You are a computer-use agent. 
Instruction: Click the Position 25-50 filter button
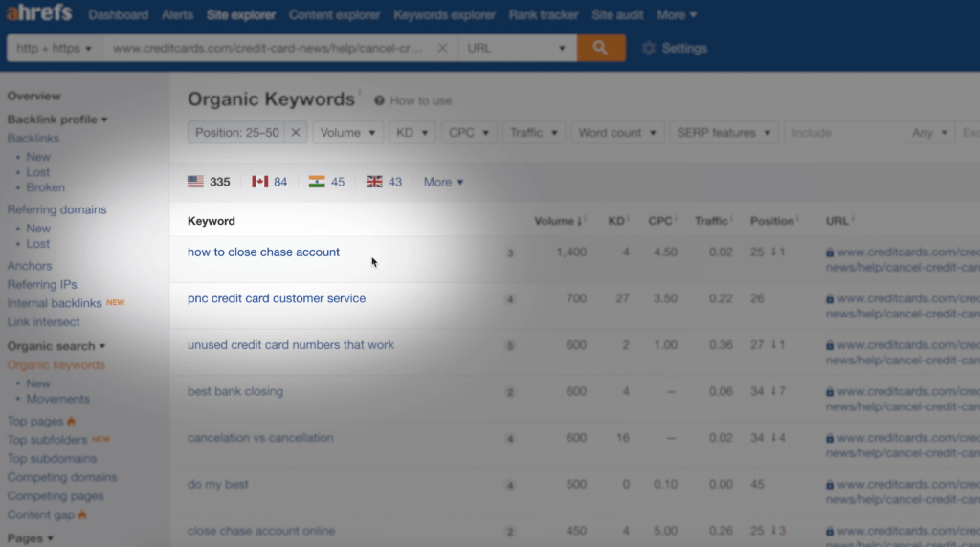tap(237, 132)
